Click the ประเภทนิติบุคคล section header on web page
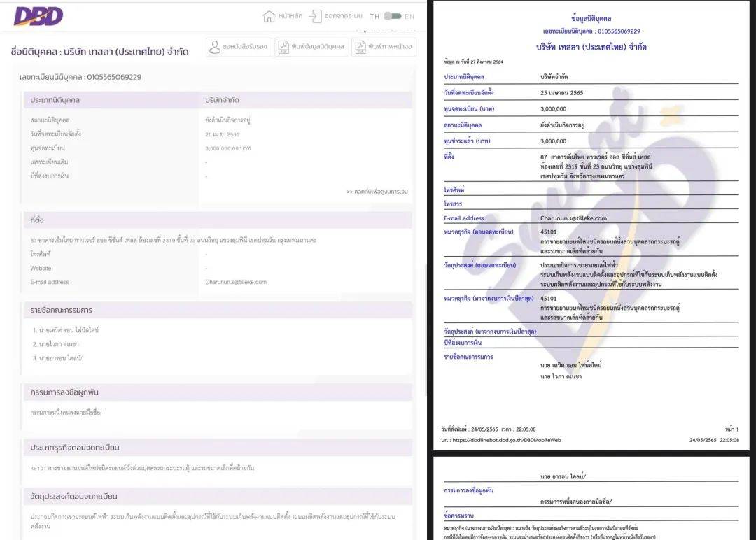The height and width of the screenshot is (540, 756). tap(55, 100)
